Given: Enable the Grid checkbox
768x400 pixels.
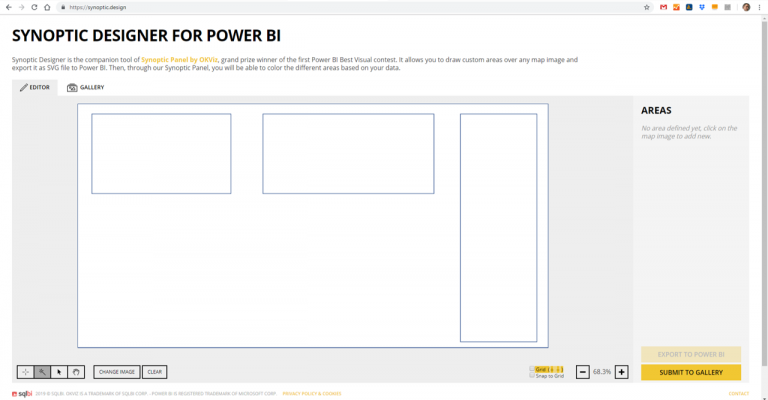Looking at the screenshot, I should coord(532,369).
